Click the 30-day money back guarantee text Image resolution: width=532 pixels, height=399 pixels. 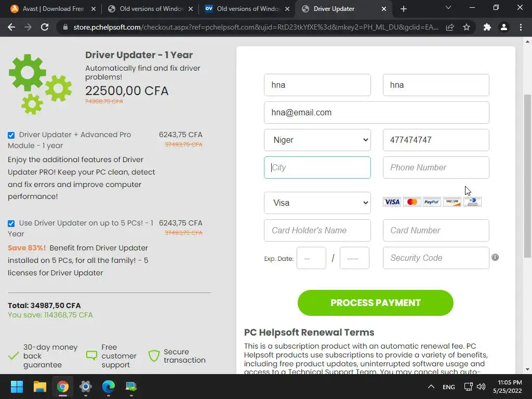50,356
